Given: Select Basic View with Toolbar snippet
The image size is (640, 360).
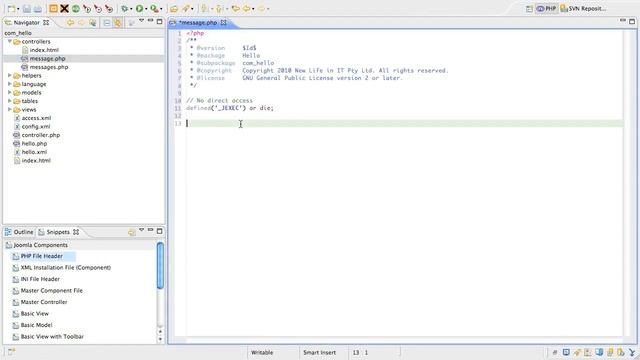Looking at the screenshot, I should click(52, 336).
